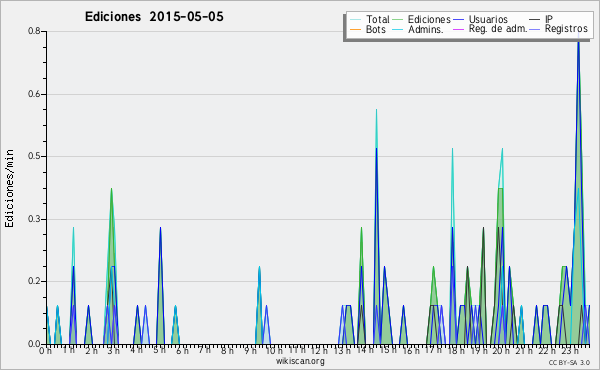The width and height of the screenshot is (600, 370).
Task: Select the Registros legend label
Action: click(x=566, y=29)
